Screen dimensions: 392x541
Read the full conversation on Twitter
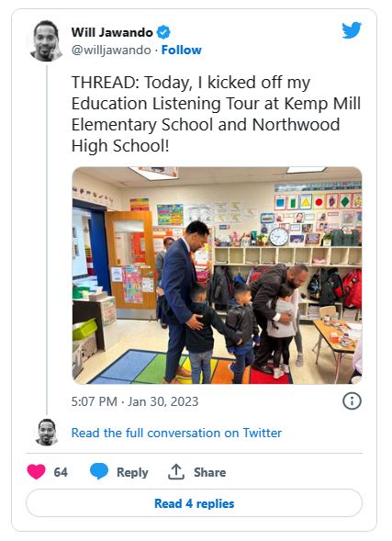click(x=176, y=433)
